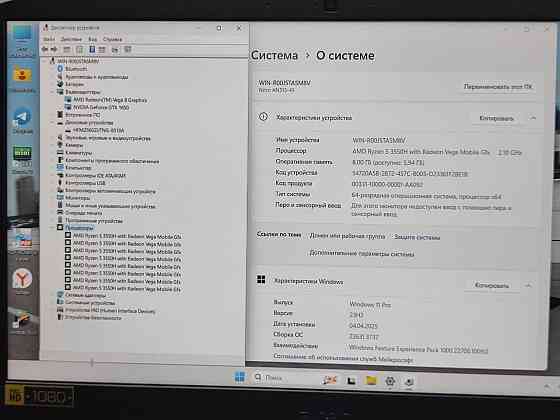Collapse the Видеоадаптеры node in device tree
Viewport: 560px width, 420px height.
(x=52, y=92)
